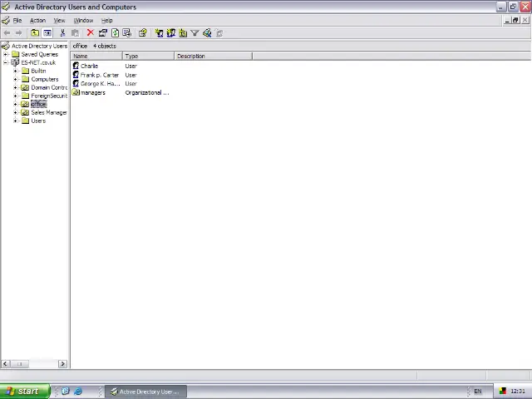Select the Computers tree item
Screen dimensions: 532x399
tap(45, 79)
